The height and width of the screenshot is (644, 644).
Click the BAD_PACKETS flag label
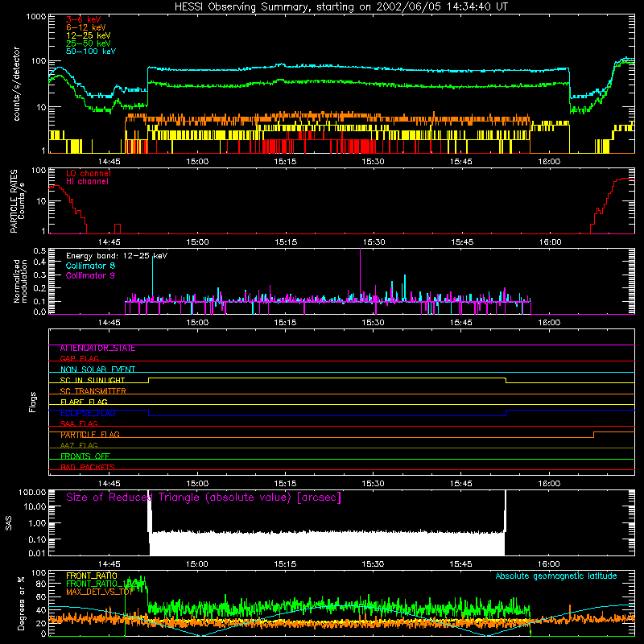[x=88, y=467]
